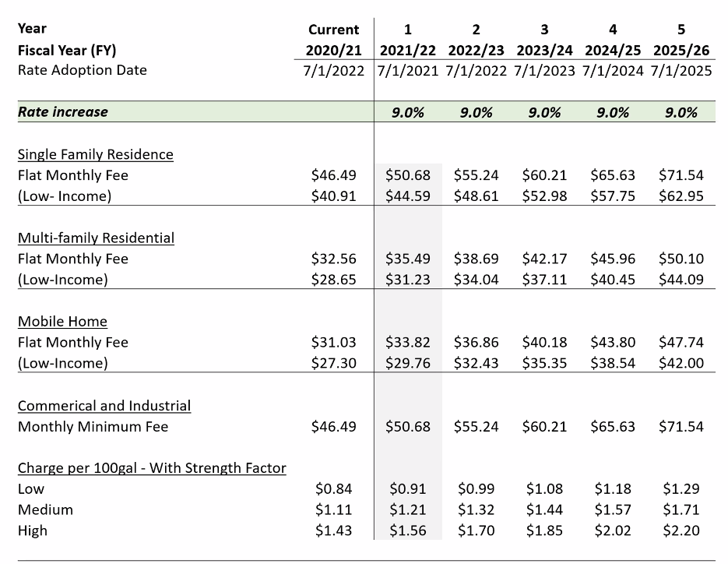The width and height of the screenshot is (728, 564).
Task: Click the Rate increase row label
Action: [63, 112]
